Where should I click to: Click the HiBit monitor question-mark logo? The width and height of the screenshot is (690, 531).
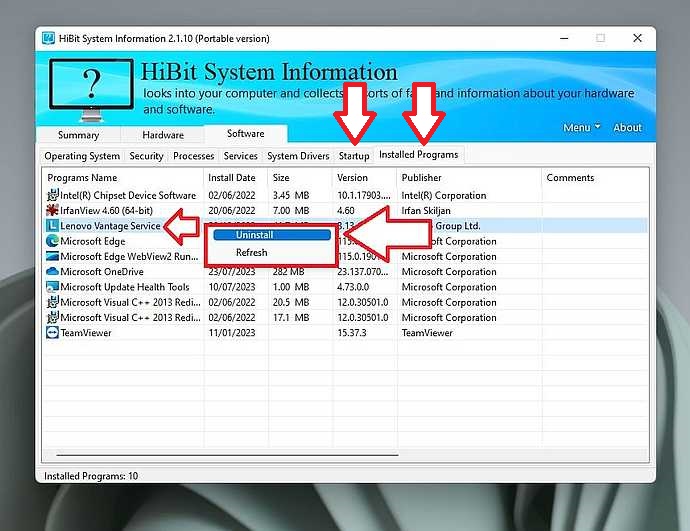[x=91, y=90]
